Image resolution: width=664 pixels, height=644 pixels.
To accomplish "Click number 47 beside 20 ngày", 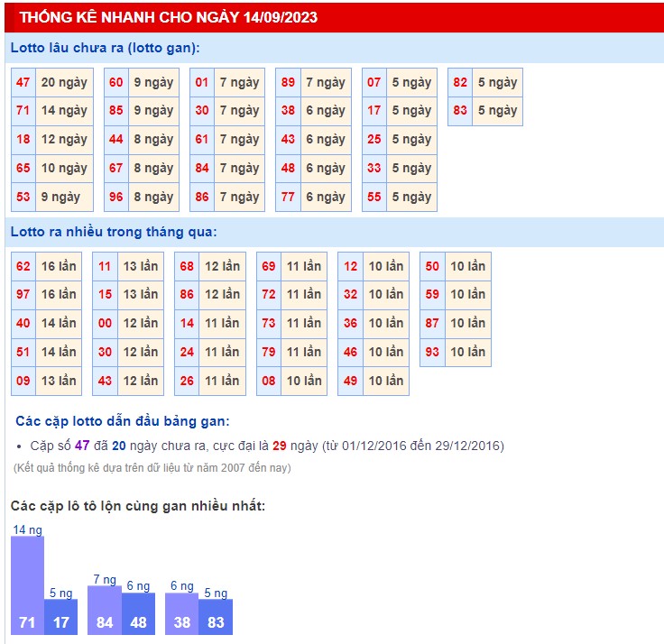I will 23,82.
